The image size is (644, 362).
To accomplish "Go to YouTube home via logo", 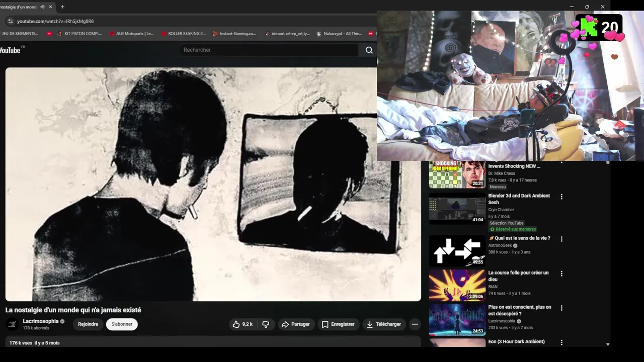I will click(11, 50).
